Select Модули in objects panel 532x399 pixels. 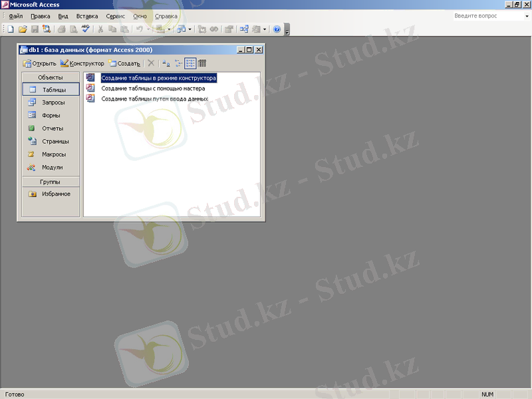[x=51, y=168]
